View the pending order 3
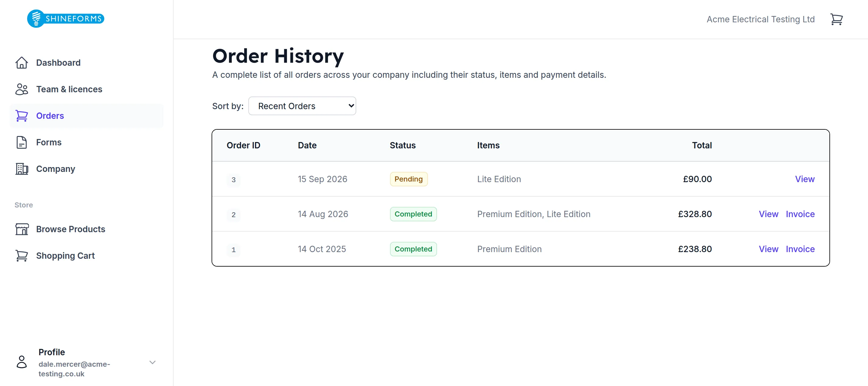Image resolution: width=868 pixels, height=386 pixels. pos(805,179)
